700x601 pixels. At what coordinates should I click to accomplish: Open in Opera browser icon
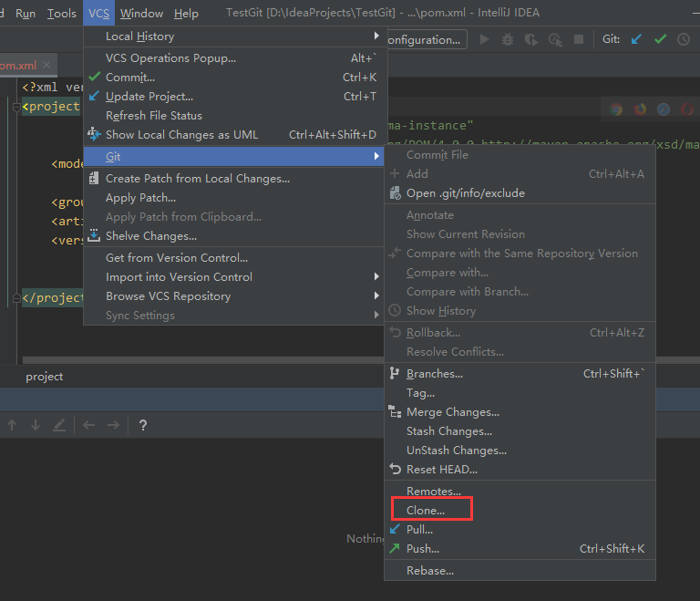tap(687, 109)
